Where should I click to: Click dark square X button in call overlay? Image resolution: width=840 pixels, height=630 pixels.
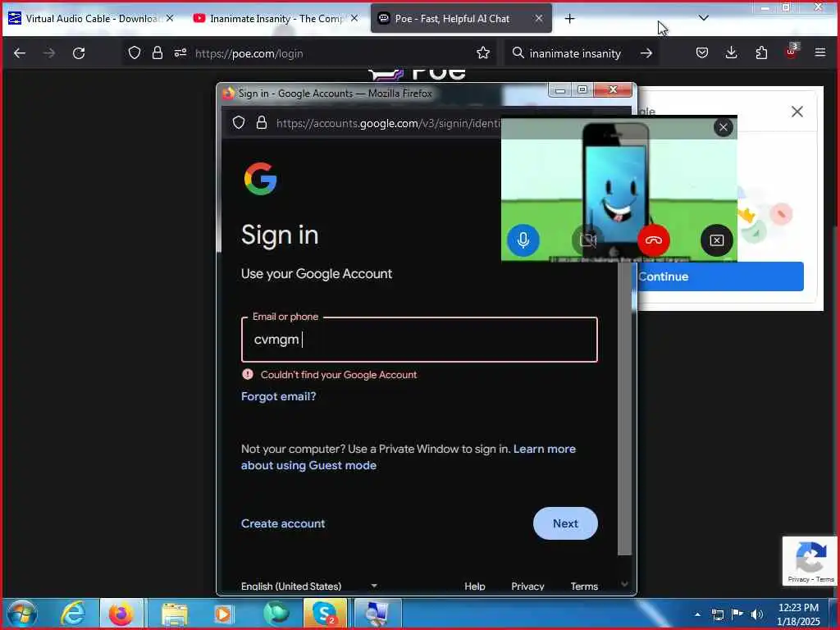click(x=717, y=240)
